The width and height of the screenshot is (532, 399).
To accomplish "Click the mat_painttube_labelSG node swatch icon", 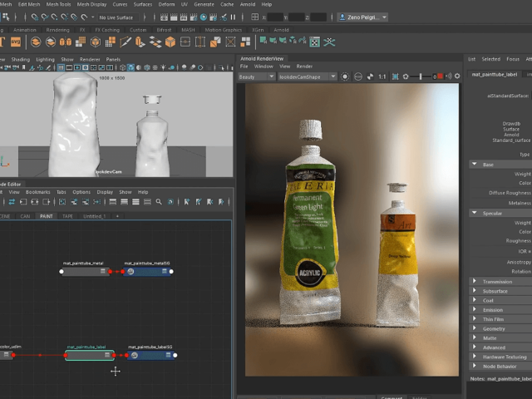I will pos(135,355).
